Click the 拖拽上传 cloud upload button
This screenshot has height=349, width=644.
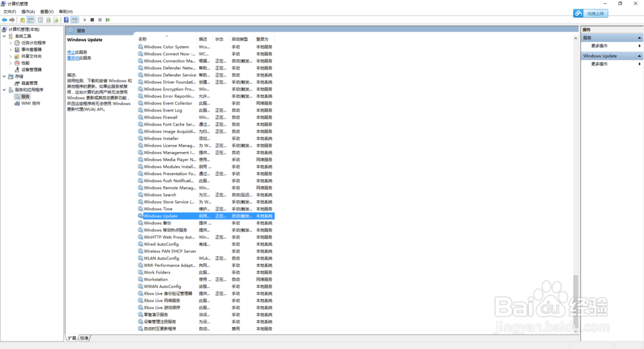click(591, 14)
